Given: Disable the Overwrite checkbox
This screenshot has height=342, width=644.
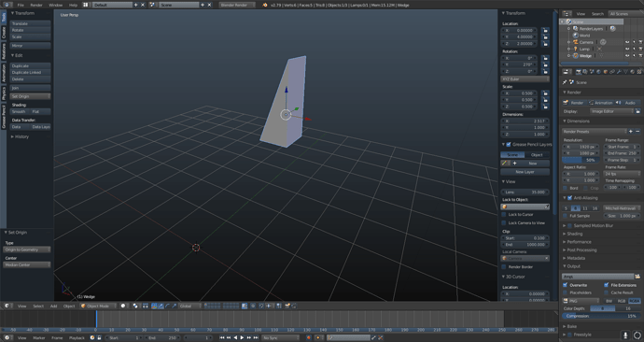Looking at the screenshot, I should pos(566,285).
